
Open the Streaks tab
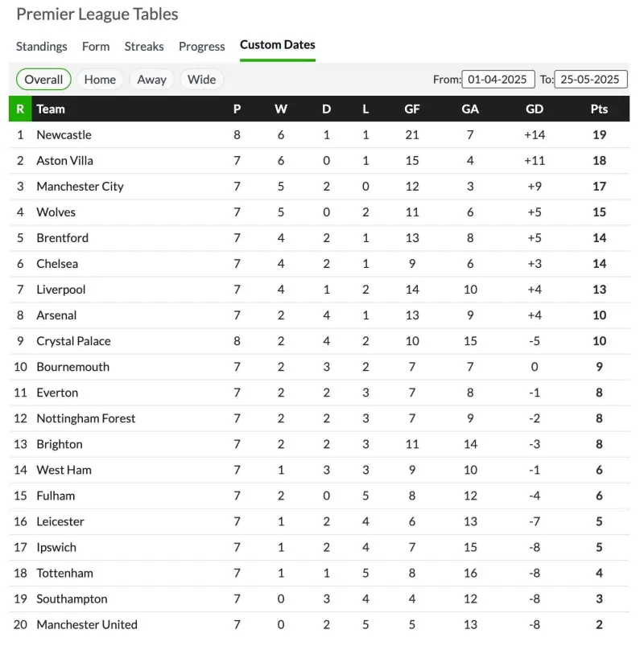(x=144, y=47)
